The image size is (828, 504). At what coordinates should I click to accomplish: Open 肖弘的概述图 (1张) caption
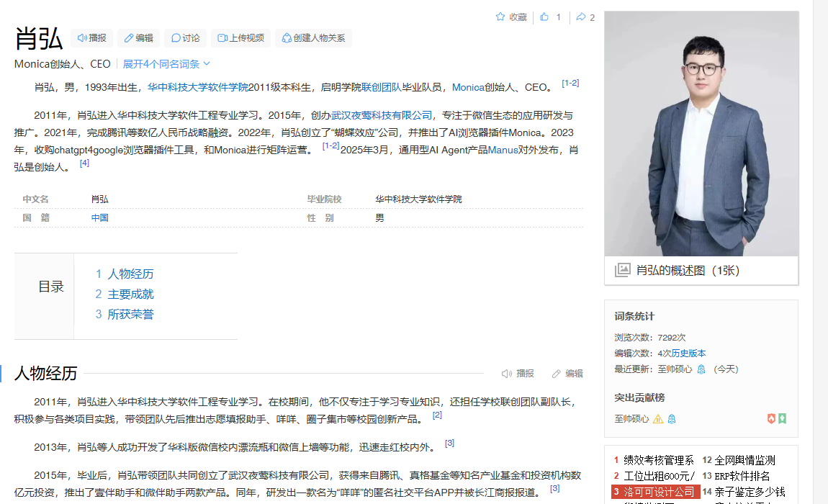(688, 271)
